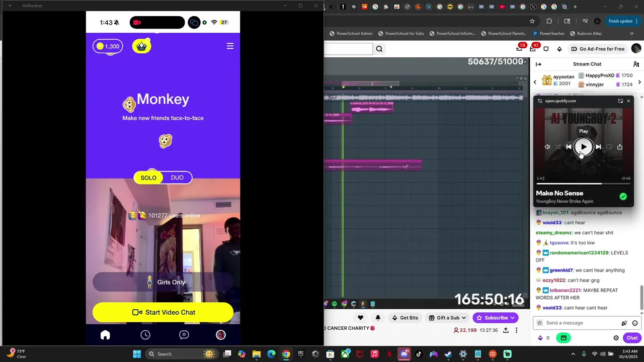
Task: Return Spotify mini player back to tab
Action: pos(620,101)
